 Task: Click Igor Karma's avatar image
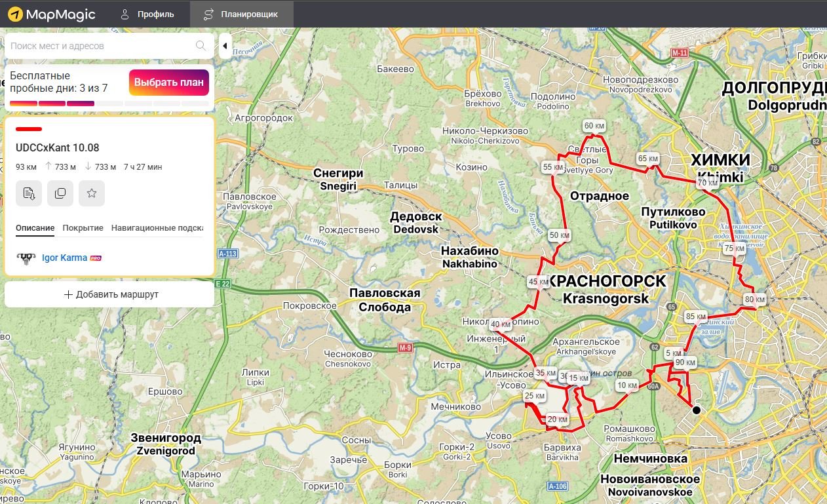point(26,258)
